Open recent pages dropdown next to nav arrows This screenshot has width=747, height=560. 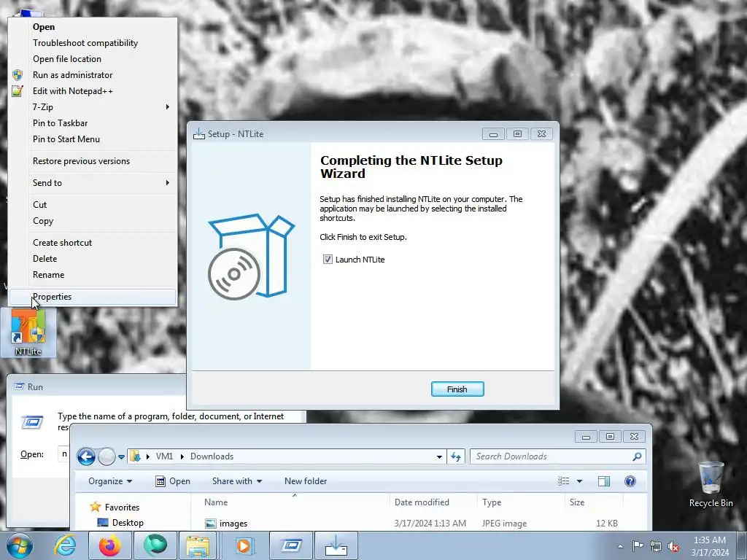122,456
